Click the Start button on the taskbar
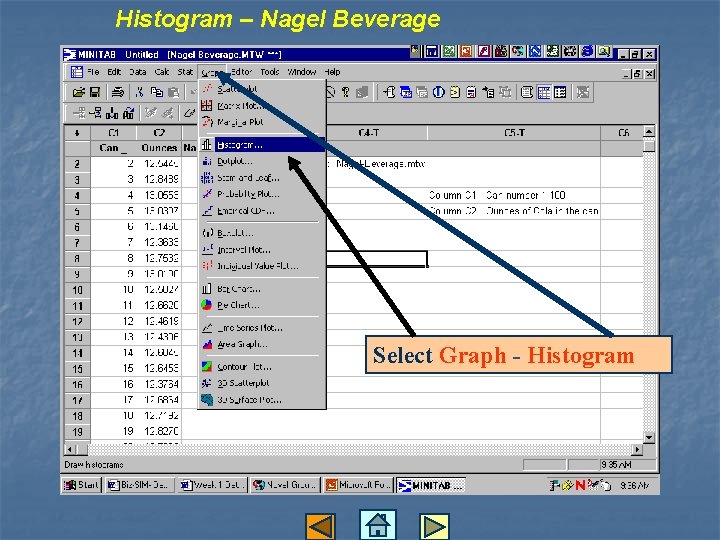Viewport: 720px width, 540px height. point(81,485)
